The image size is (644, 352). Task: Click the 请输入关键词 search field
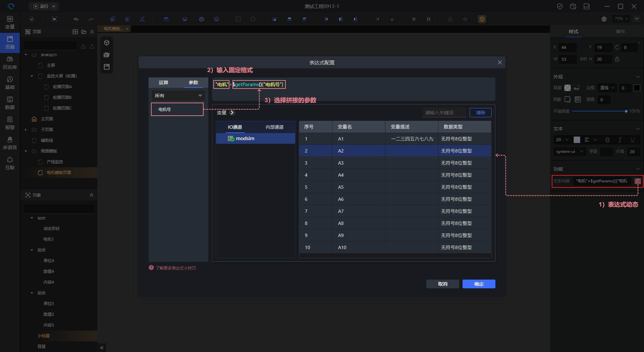pos(444,113)
